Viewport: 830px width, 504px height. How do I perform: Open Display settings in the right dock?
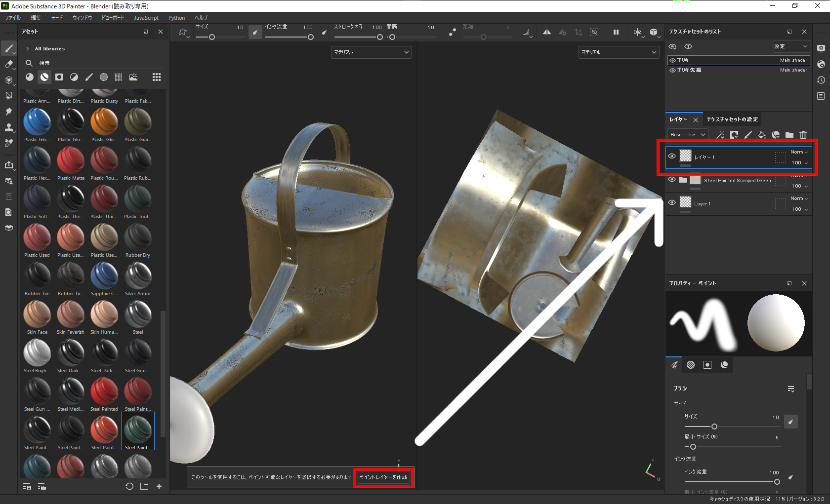821,48
